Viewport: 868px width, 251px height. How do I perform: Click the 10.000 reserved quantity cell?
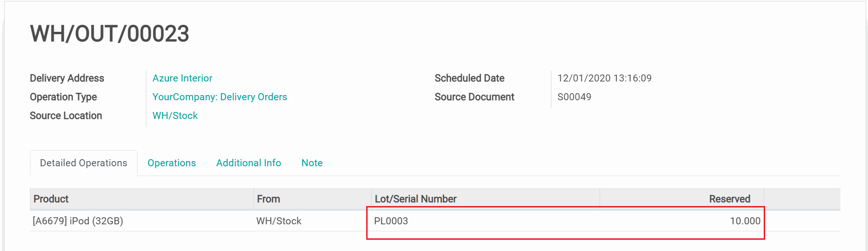(745, 221)
